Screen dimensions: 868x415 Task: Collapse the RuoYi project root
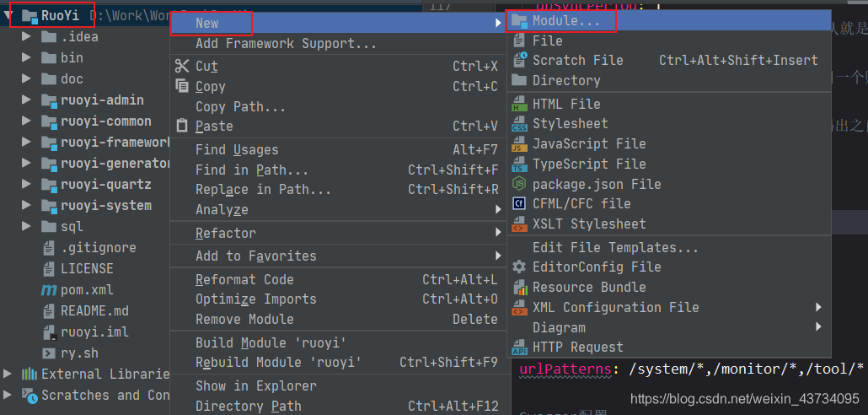tap(8, 15)
